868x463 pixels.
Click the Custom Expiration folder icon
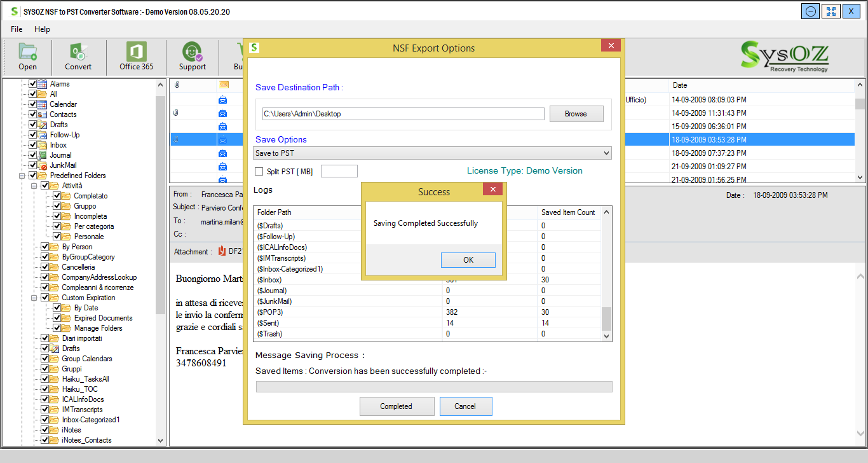pos(54,298)
